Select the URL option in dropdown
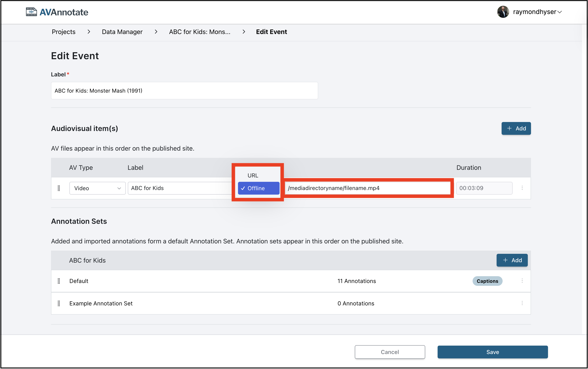 [x=253, y=175]
